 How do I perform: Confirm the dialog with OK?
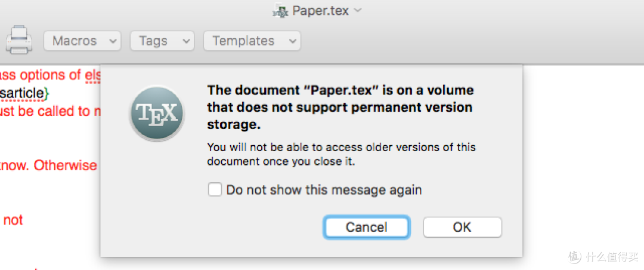pyautogui.click(x=463, y=227)
